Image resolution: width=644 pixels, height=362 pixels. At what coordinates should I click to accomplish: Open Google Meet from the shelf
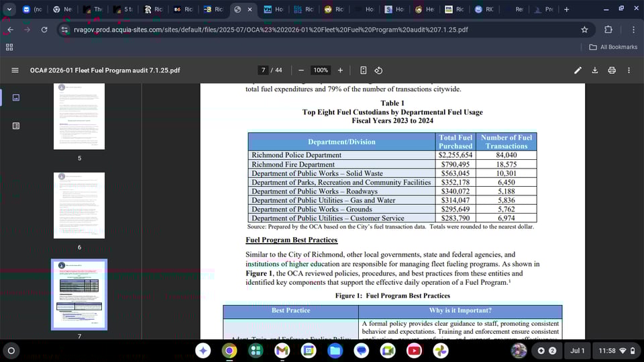pyautogui.click(x=388, y=351)
